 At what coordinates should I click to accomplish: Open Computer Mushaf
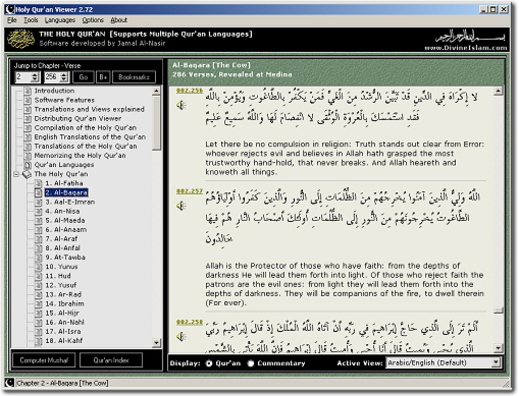(44, 360)
